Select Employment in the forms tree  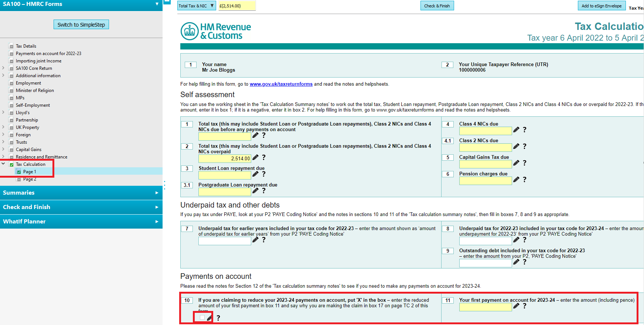[x=28, y=83]
